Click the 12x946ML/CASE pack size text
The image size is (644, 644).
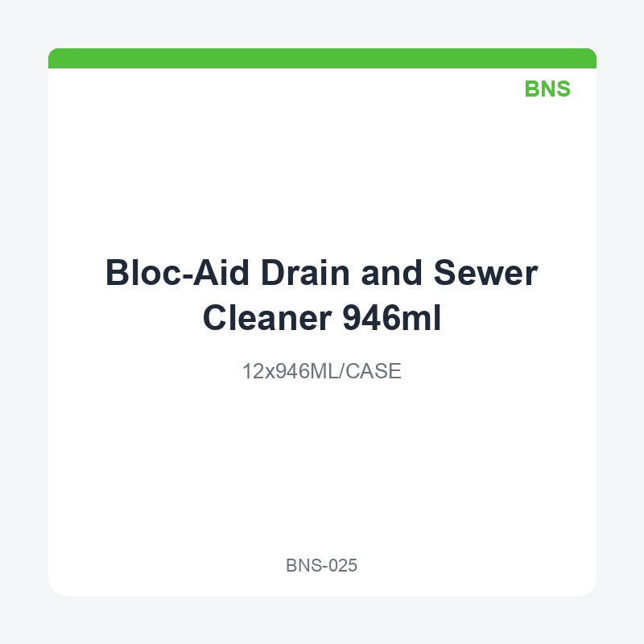point(321,371)
